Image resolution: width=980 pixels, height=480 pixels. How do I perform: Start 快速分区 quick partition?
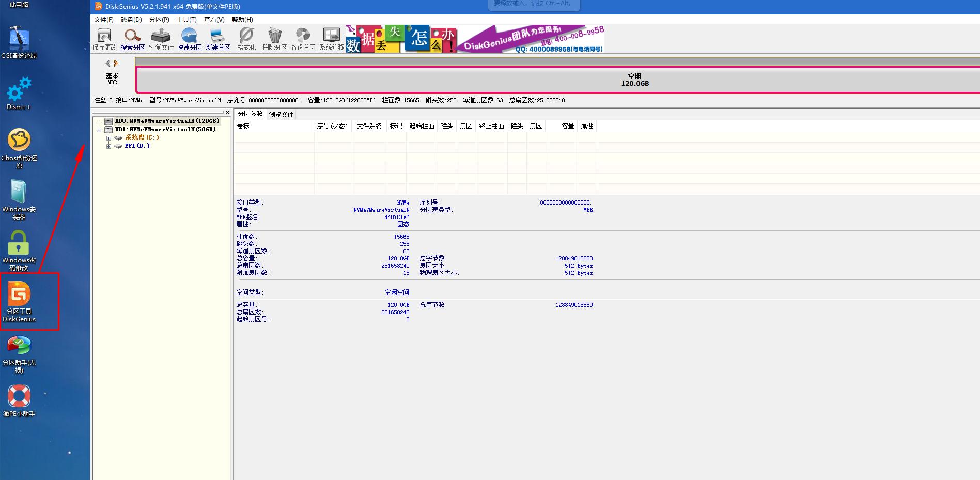pos(190,39)
